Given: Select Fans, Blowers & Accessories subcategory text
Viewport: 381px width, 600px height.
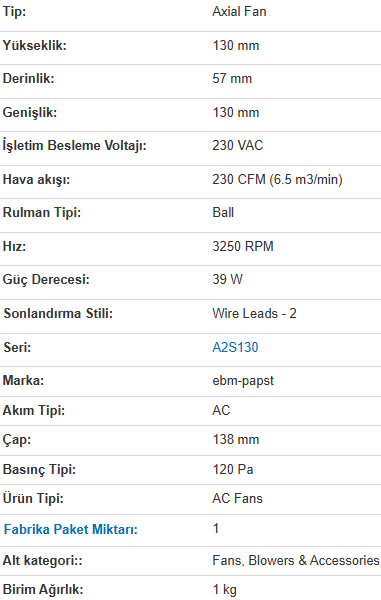Looking at the screenshot, I should click(x=296, y=561).
